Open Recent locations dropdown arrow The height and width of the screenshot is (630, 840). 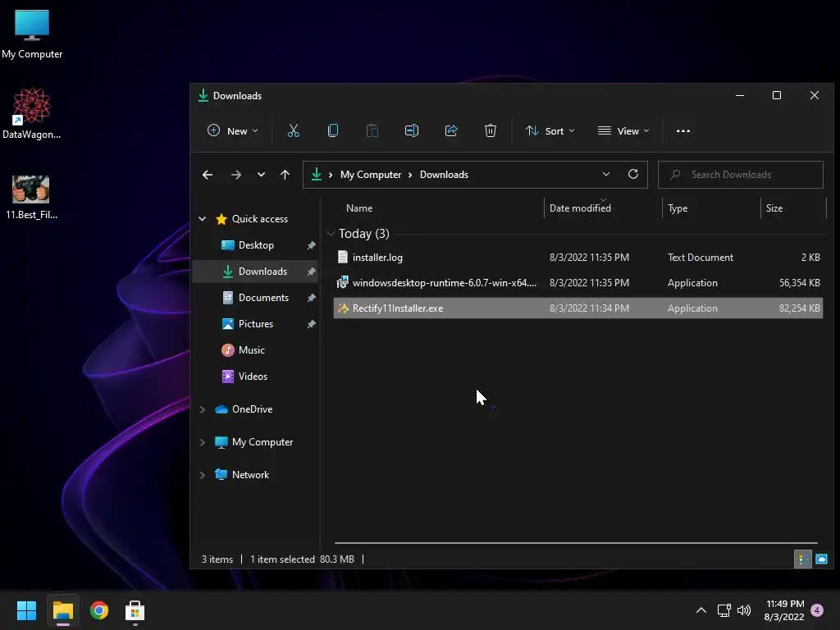click(x=261, y=175)
